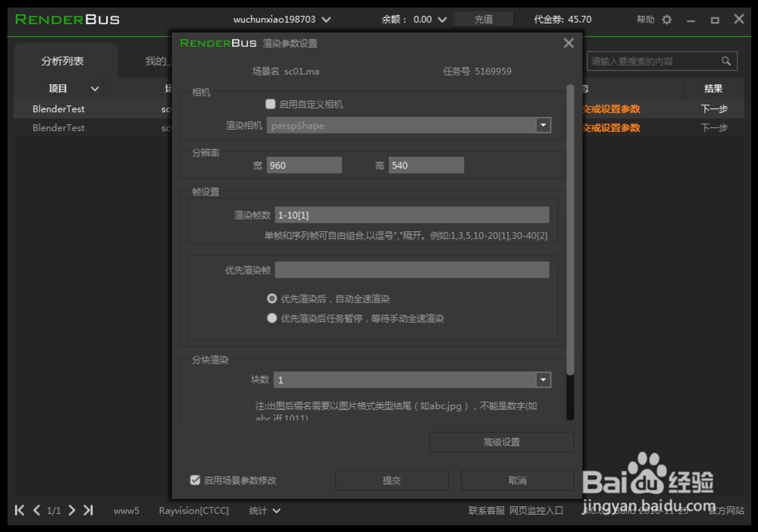Toggle the scene parameter modification checkbox
Viewport: 758px width, 532px height.
[x=196, y=480]
